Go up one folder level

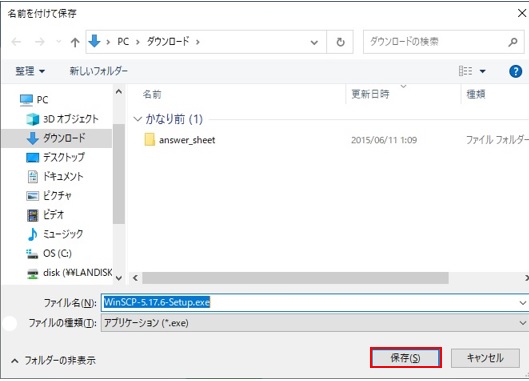75,42
